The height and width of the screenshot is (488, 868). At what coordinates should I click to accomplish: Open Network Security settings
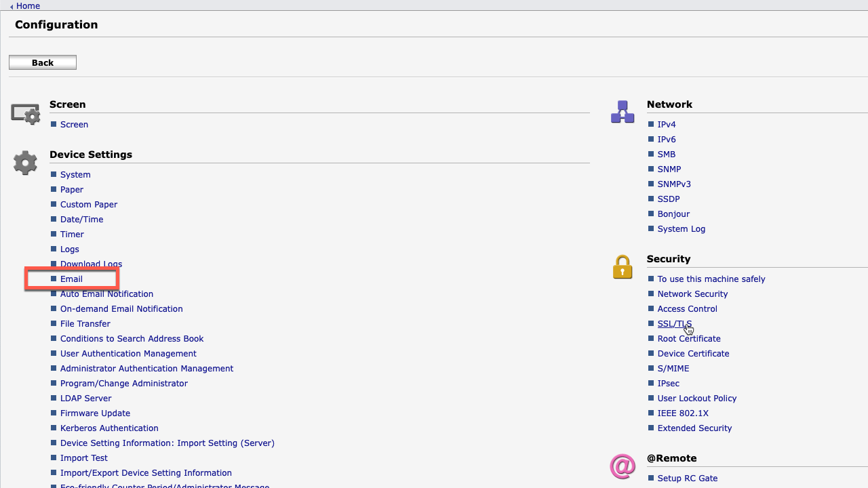(x=692, y=294)
